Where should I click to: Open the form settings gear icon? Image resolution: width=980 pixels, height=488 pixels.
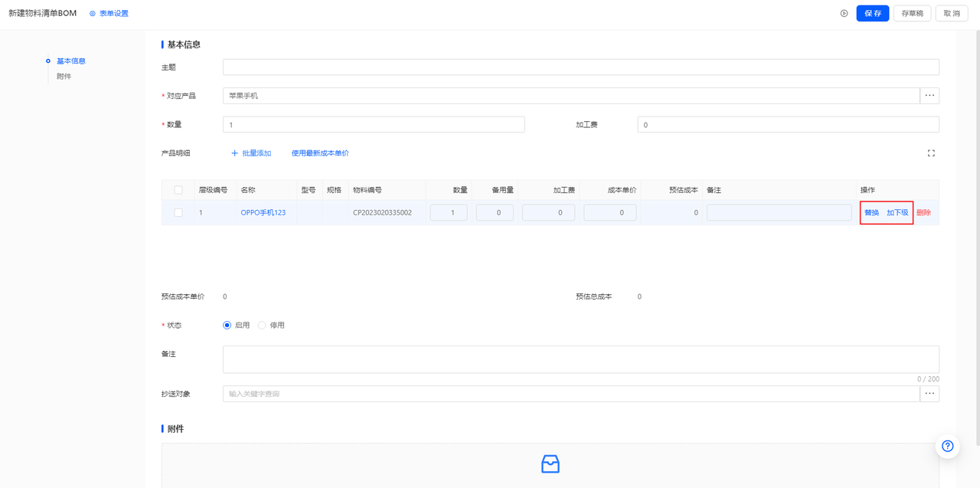point(93,14)
